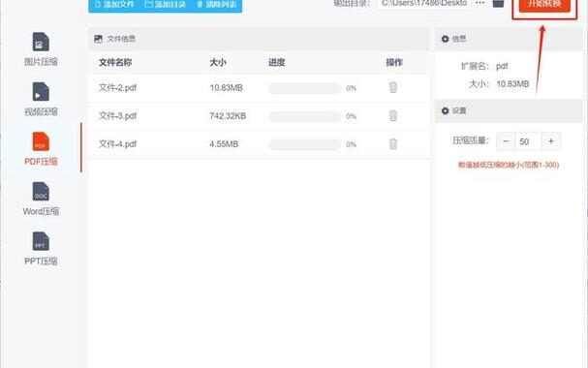Click the progress bar of 文件-4.pdf
Image resolution: width=588 pixels, height=368 pixels.
(305, 144)
